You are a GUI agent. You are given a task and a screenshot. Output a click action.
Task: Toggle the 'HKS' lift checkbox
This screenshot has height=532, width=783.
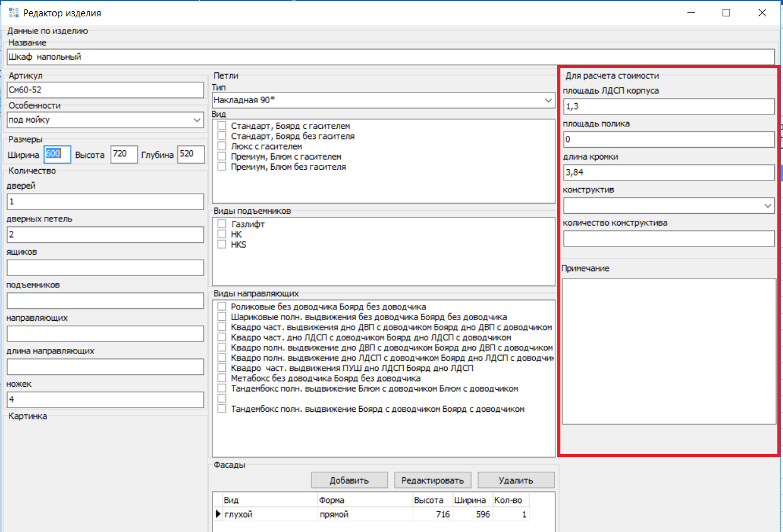tap(221, 245)
